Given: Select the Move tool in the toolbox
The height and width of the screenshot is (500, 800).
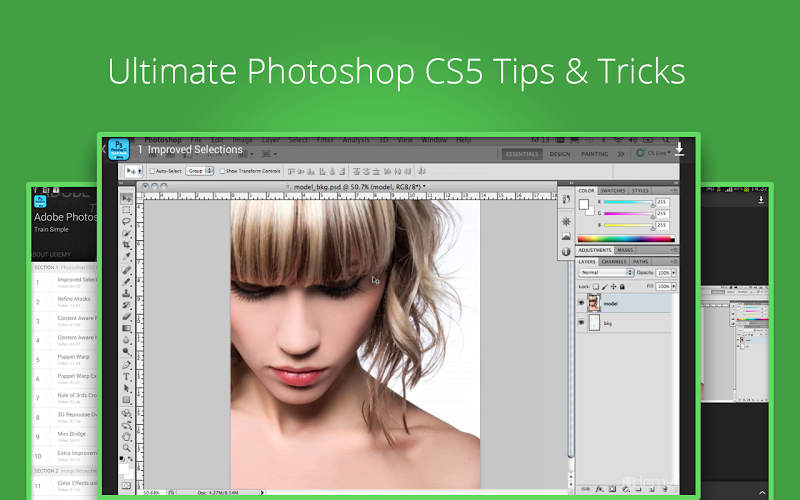Looking at the screenshot, I should coord(127,198).
